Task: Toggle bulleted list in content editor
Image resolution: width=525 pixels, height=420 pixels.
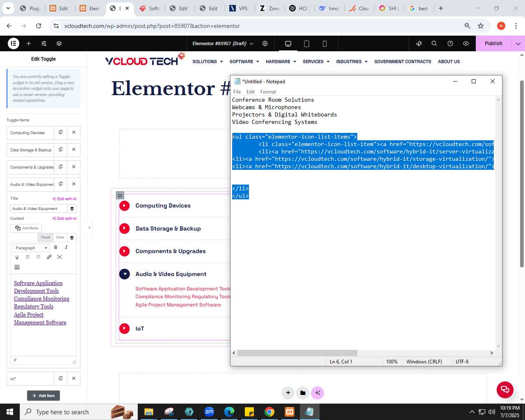Action: click(x=27, y=257)
